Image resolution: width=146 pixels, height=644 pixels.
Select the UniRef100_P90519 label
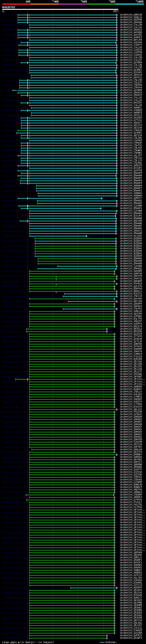tap(131, 284)
